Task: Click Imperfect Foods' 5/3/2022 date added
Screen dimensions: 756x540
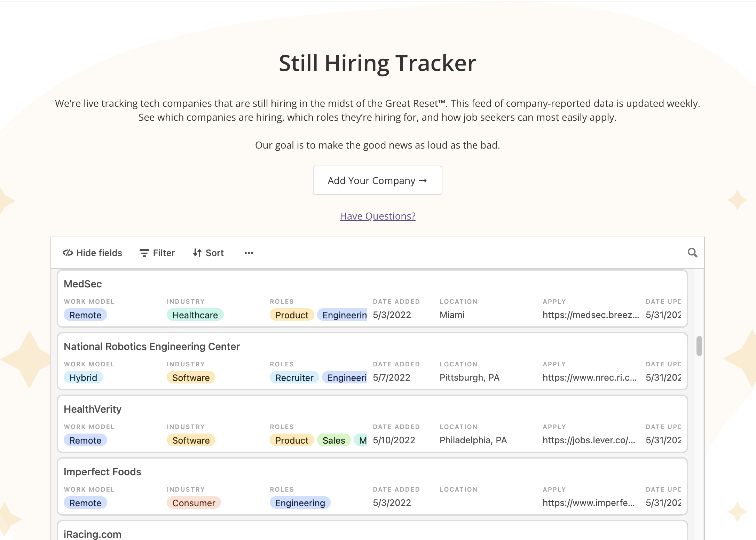Action: [x=392, y=503]
